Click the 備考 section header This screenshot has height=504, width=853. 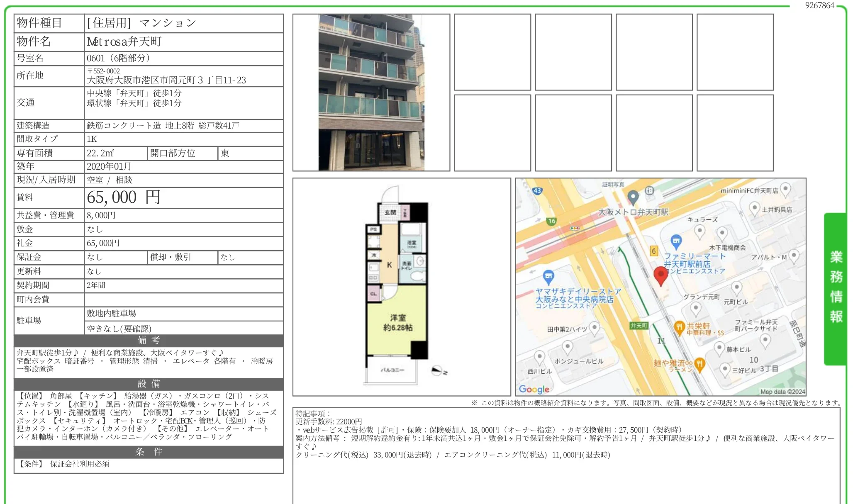tap(149, 340)
